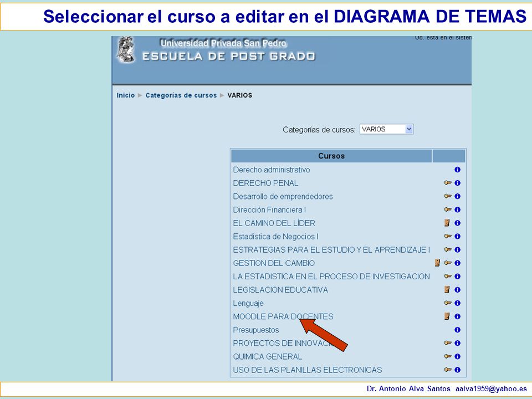This screenshot has height=399, width=532.
Task: Click key icon in Lenguaje row
Action: (448, 303)
